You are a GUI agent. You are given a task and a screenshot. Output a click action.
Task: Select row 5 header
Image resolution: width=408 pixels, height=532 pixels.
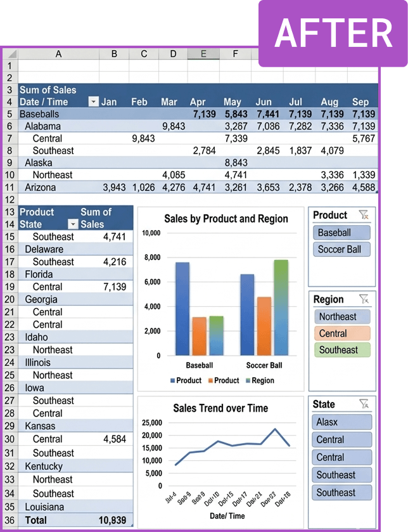pyautogui.click(x=10, y=114)
